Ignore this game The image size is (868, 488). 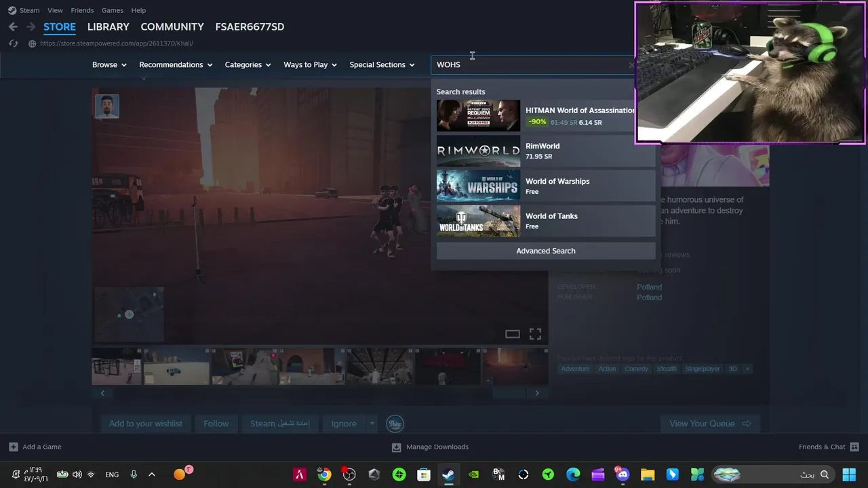tap(344, 424)
